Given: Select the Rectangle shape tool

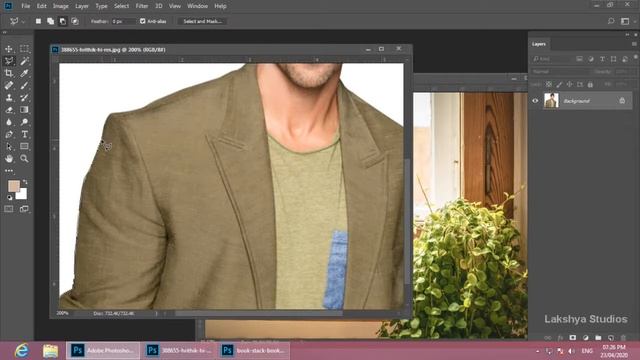Looking at the screenshot, I should coord(24,147).
